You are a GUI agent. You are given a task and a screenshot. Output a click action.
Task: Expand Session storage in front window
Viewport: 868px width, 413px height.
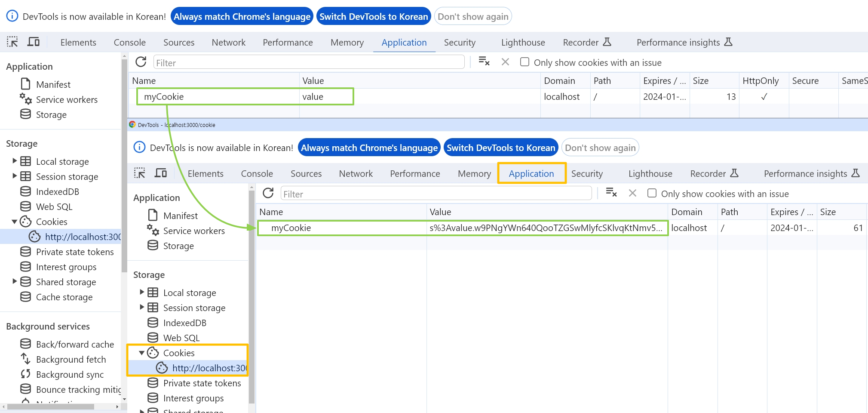pos(142,307)
